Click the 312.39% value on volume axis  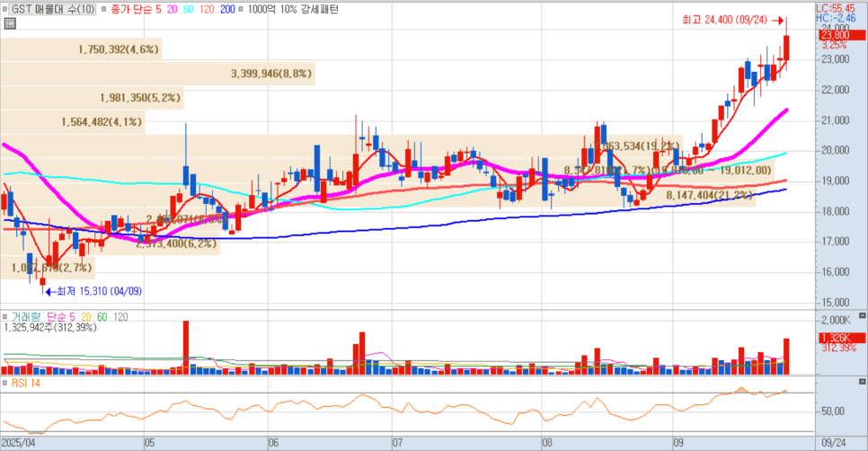point(838,348)
